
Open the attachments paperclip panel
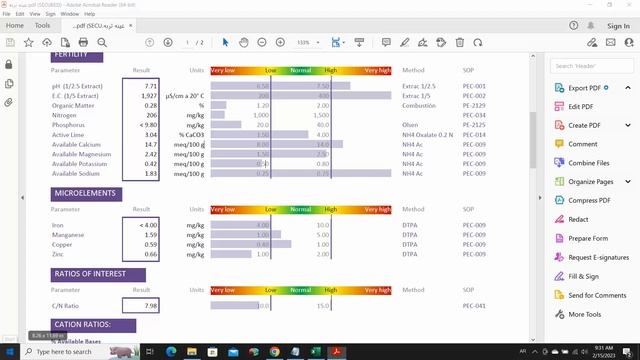coord(9,102)
